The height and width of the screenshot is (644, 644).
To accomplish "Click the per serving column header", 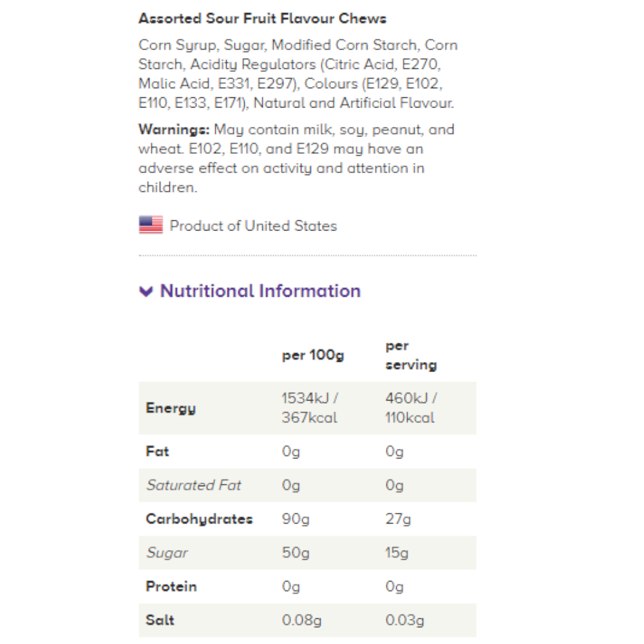I will point(410,355).
